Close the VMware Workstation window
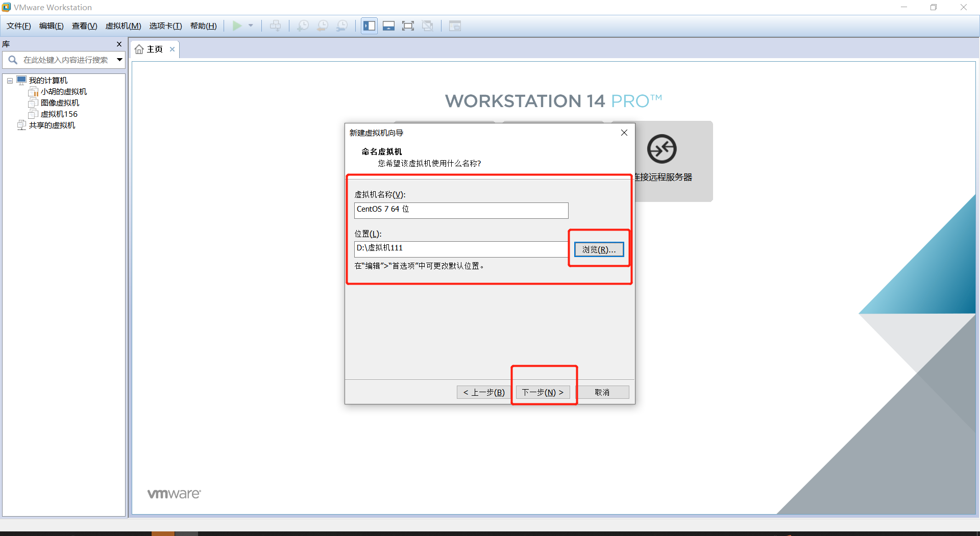 pos(964,7)
